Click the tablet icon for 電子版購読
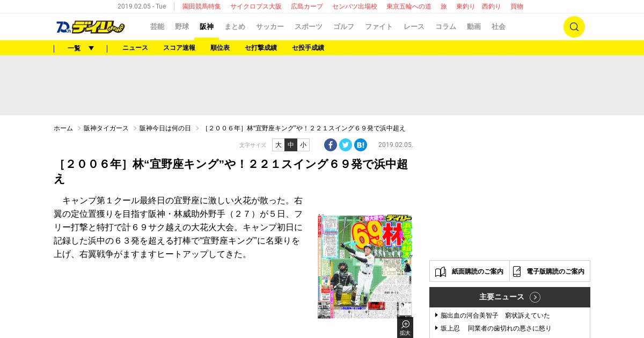Viewport: 644px width, 338px height. click(517, 271)
